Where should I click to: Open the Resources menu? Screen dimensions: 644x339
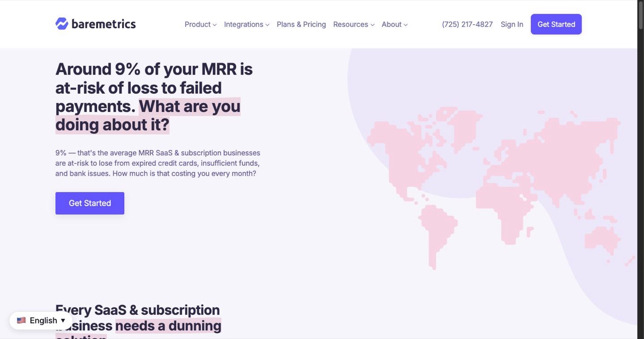point(354,24)
